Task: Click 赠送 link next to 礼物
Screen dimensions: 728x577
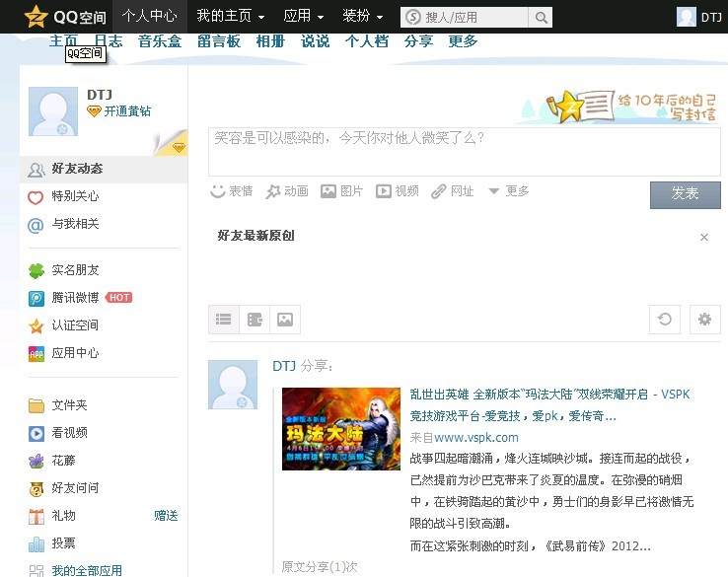Action: coord(166,516)
